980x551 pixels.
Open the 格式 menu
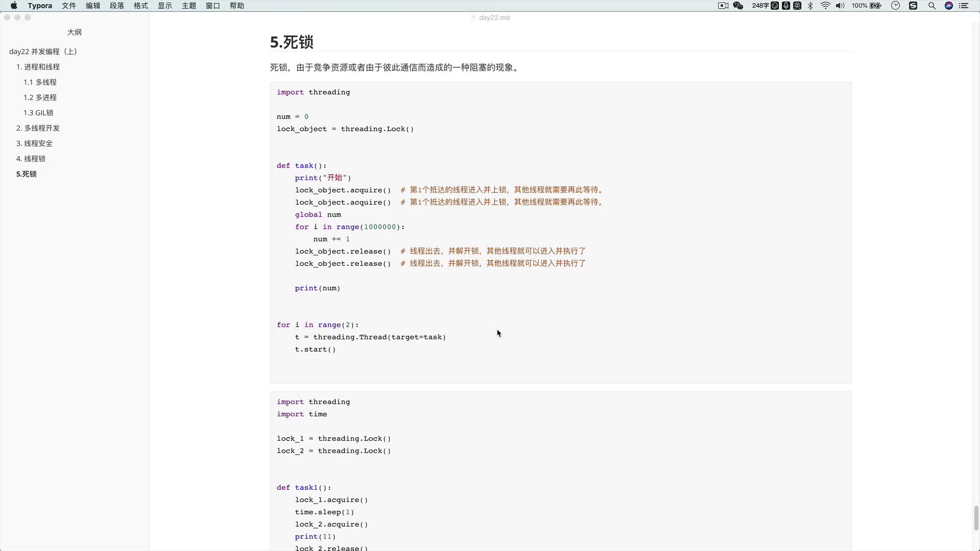141,6
